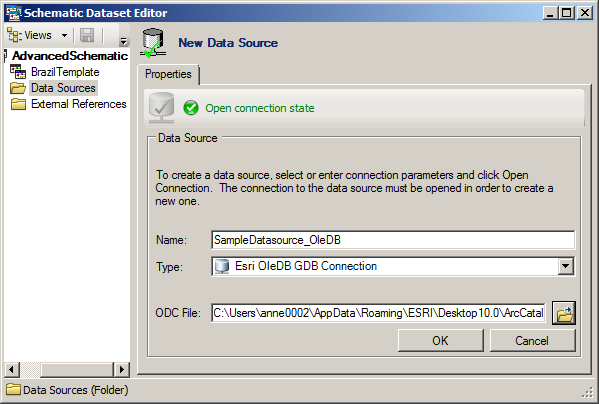Screen dimensions: 599x404
Task: Switch to the Properties tab
Action: point(168,74)
